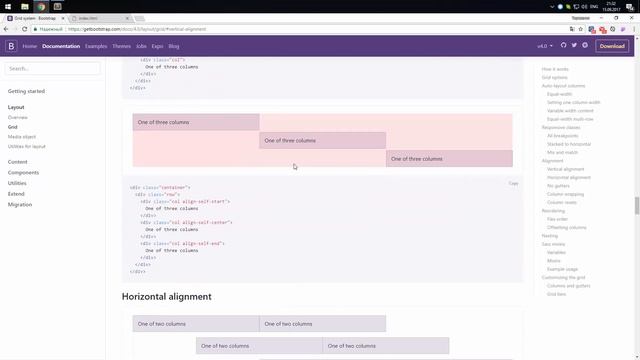
Task: Jump to No gutters in contents
Action: click(x=558, y=186)
